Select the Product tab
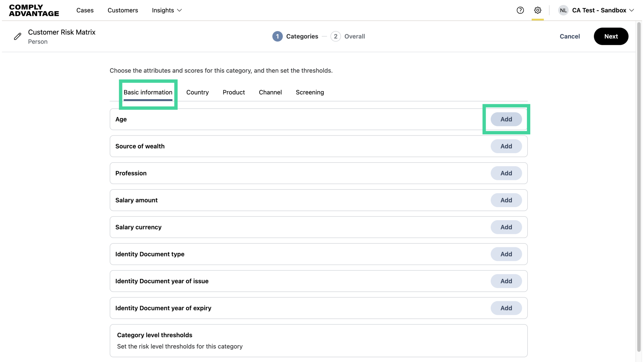This screenshot has width=644, height=362. click(233, 93)
